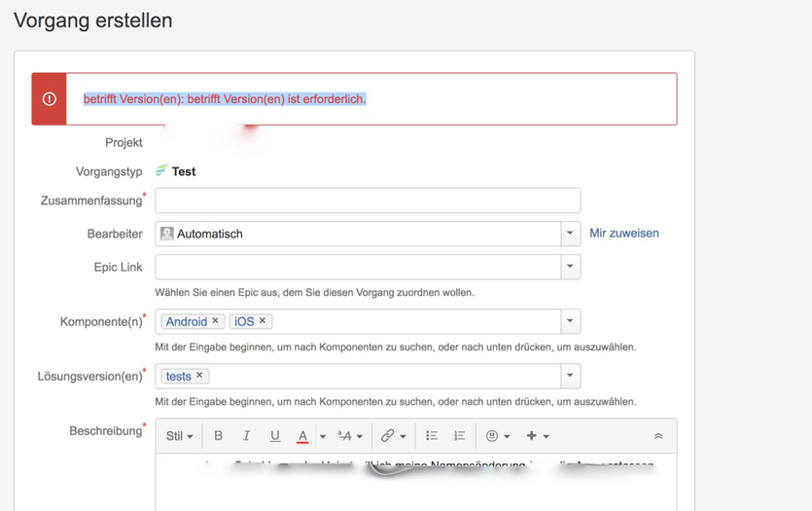Insert a bulleted list
This screenshot has height=511, width=812.
click(432, 436)
